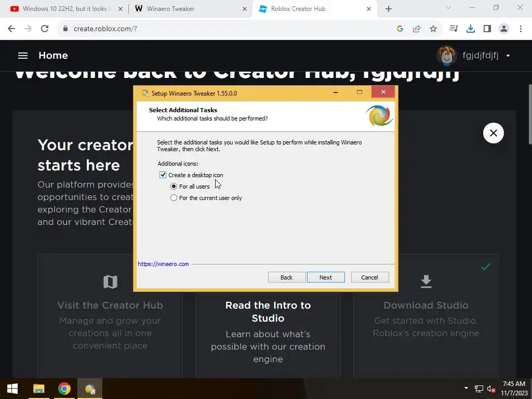Minimize the Winaero setup dialog
This screenshot has height=399, width=532.
pos(336,92)
